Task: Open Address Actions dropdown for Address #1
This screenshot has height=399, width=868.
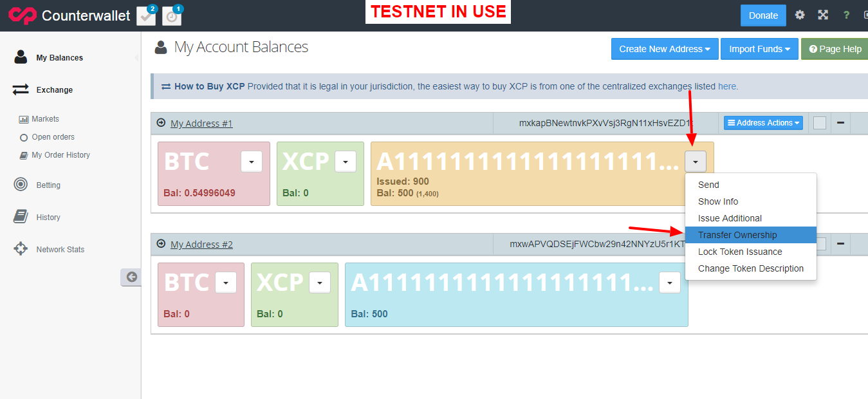Action: [763, 122]
